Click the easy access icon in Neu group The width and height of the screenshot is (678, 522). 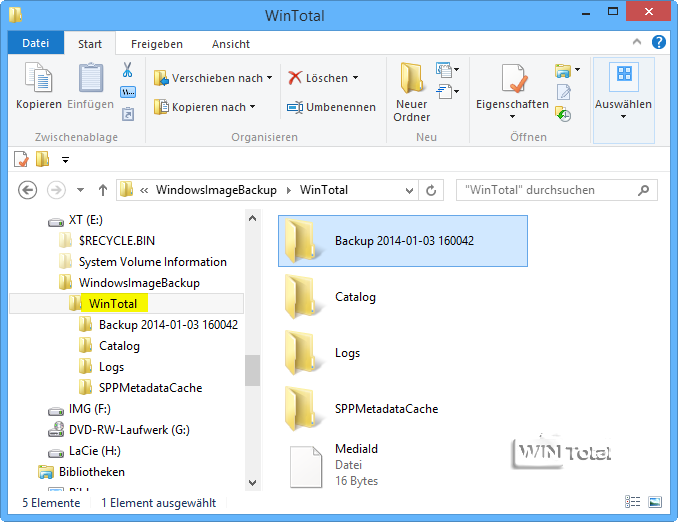[x=444, y=92]
